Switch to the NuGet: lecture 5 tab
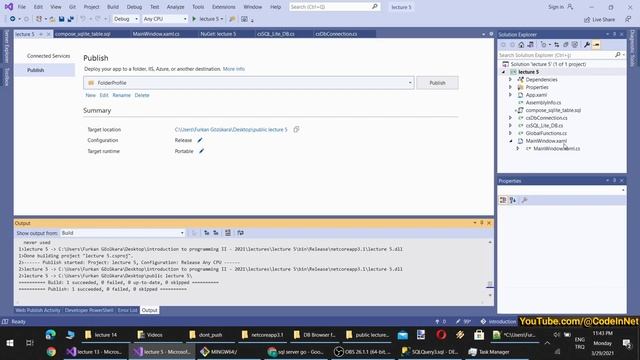 (x=218, y=34)
